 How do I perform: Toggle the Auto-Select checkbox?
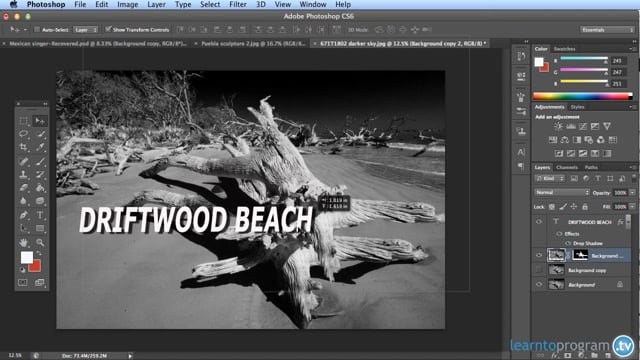37,29
